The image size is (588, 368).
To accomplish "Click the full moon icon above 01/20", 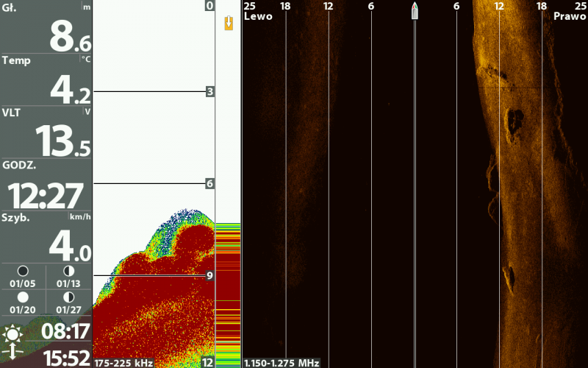I will click(x=23, y=297).
